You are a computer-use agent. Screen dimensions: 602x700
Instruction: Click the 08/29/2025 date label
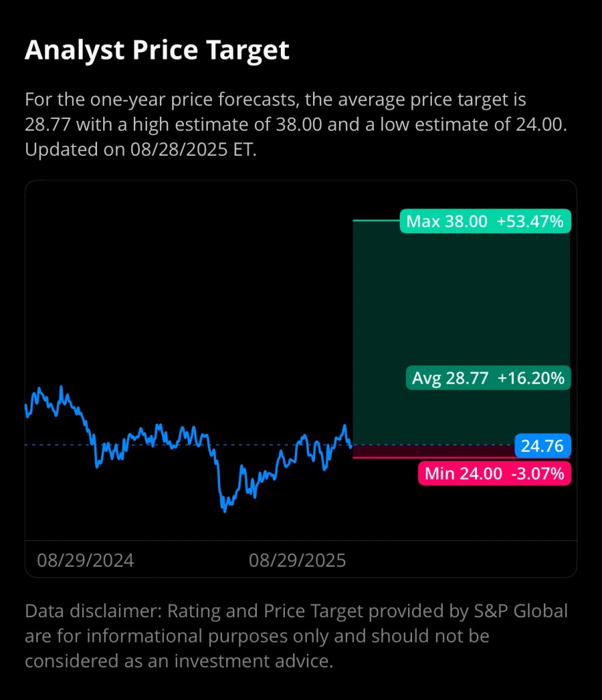297,561
